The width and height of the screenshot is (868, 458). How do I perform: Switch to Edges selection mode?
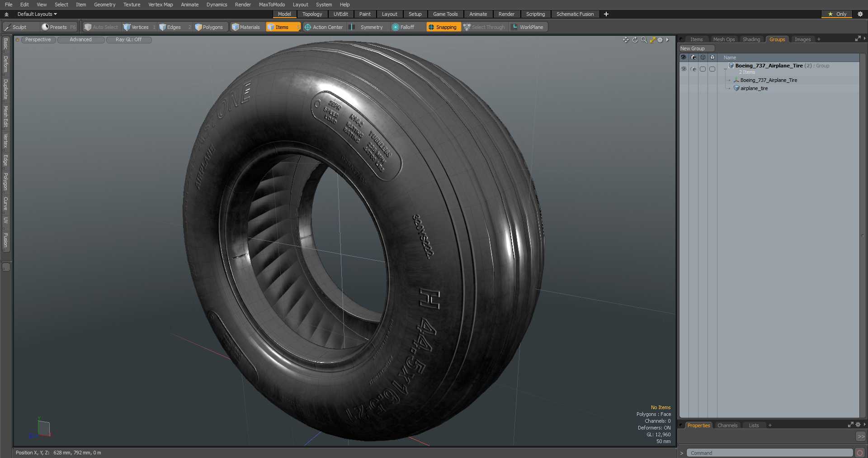(174, 27)
